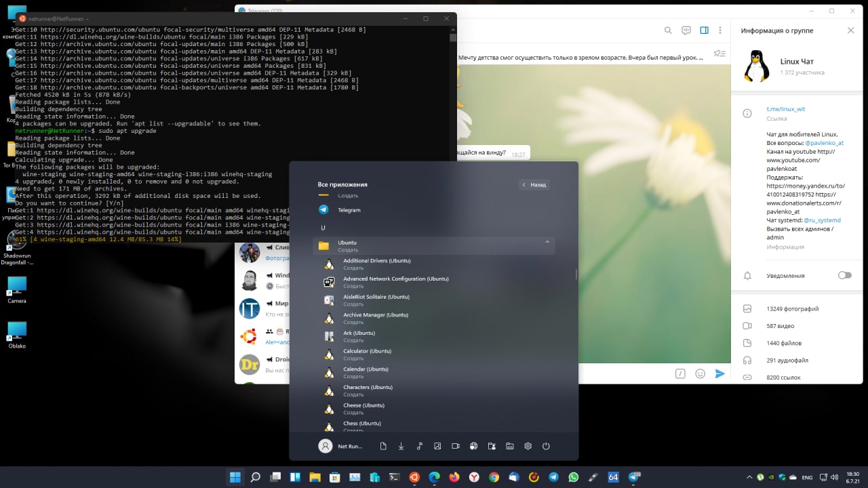
Task: Open @ru_systemd chat link
Action: (822, 220)
